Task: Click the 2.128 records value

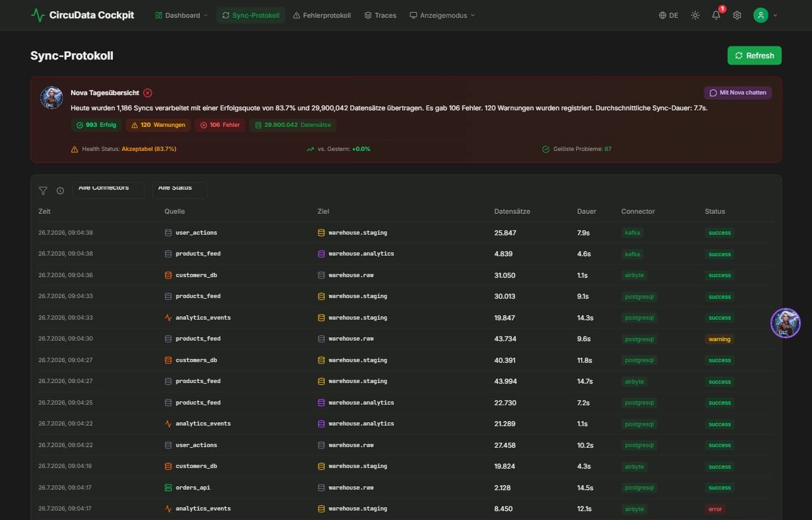Action: (x=502, y=488)
